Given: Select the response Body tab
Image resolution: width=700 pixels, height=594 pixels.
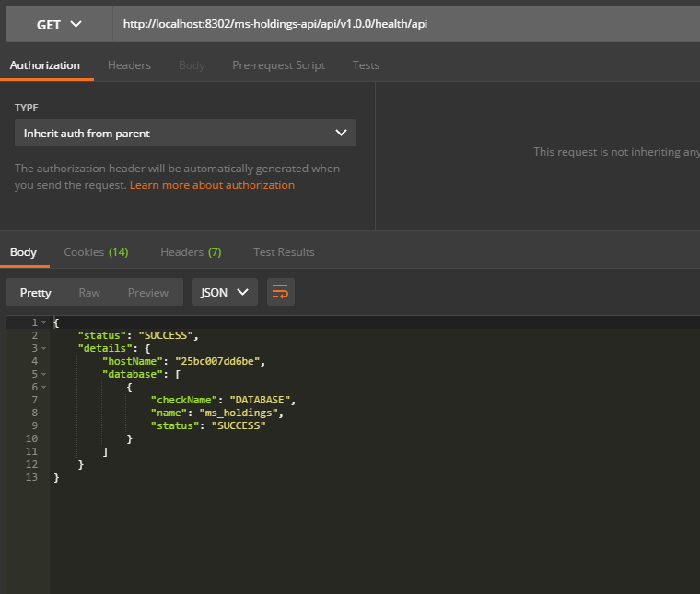Looking at the screenshot, I should click(x=23, y=251).
